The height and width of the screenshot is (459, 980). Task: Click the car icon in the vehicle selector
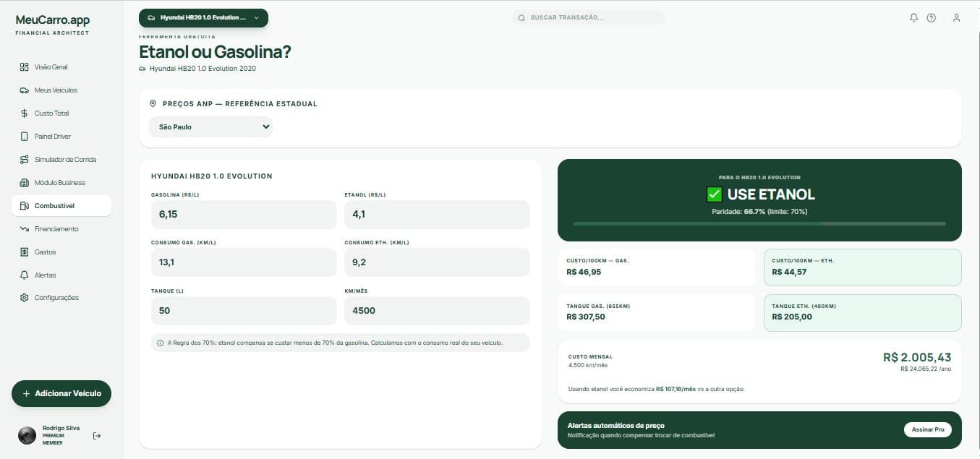[x=150, y=17]
